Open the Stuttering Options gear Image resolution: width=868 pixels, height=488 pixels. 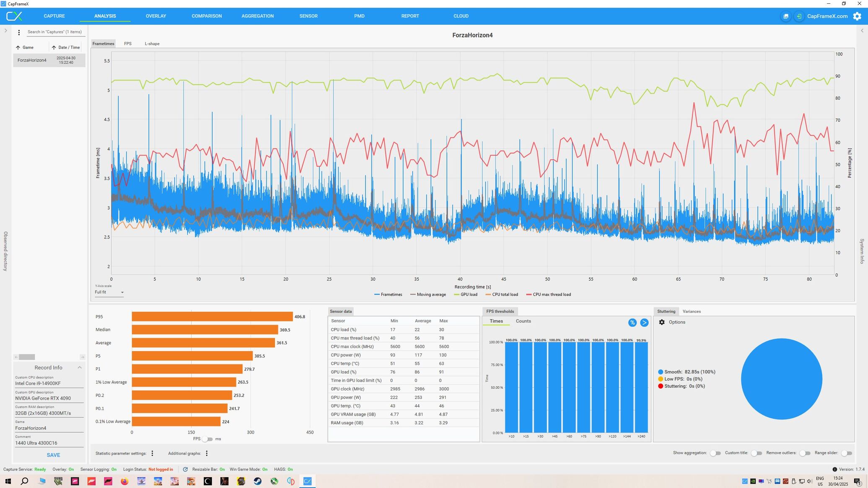tap(662, 322)
